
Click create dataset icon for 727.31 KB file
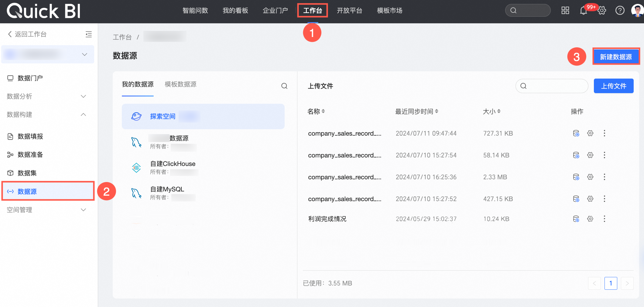[x=576, y=133]
